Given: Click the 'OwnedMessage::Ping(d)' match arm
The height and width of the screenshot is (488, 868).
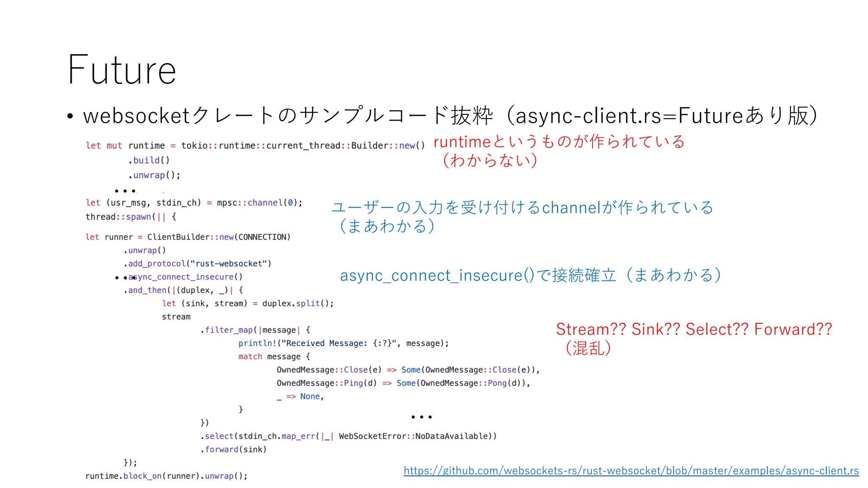Looking at the screenshot, I should tap(403, 383).
